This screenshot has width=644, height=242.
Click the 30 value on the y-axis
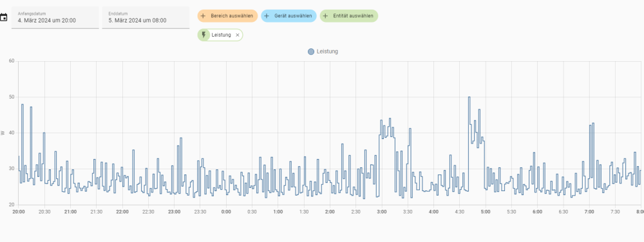pos(12,169)
